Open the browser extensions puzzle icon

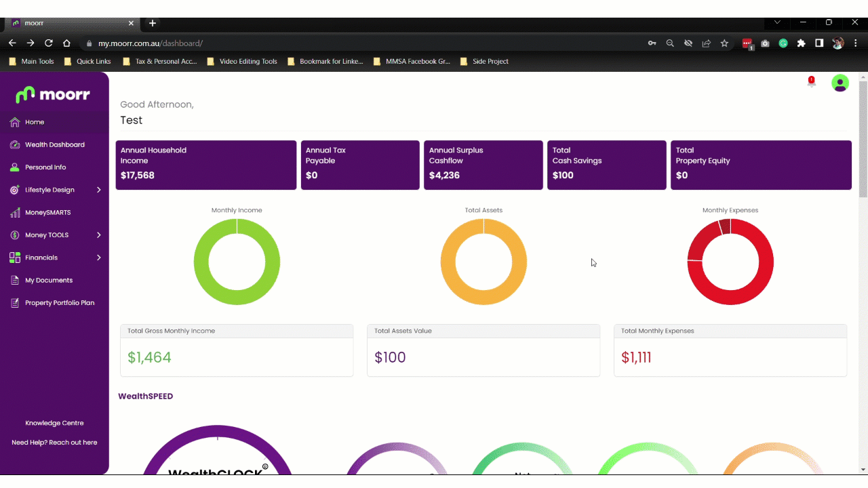[x=802, y=43]
